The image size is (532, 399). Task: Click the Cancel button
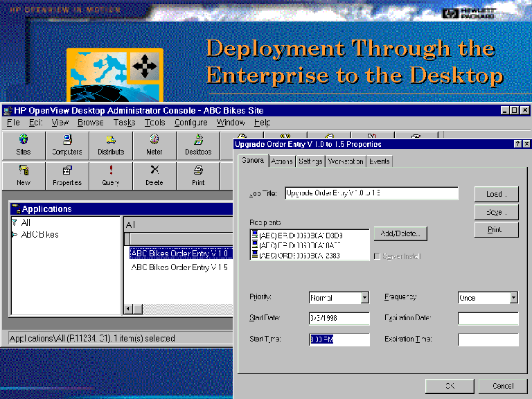[x=503, y=386]
